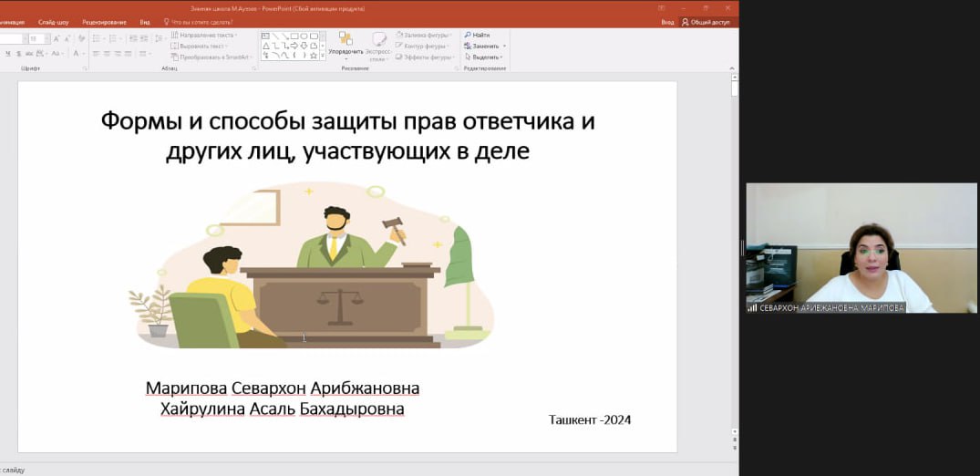
Task: Click the Вход sign-in link
Action: [667, 21]
